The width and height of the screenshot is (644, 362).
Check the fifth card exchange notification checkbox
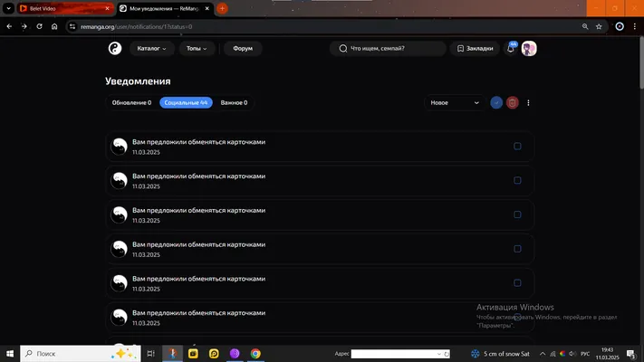517,282
